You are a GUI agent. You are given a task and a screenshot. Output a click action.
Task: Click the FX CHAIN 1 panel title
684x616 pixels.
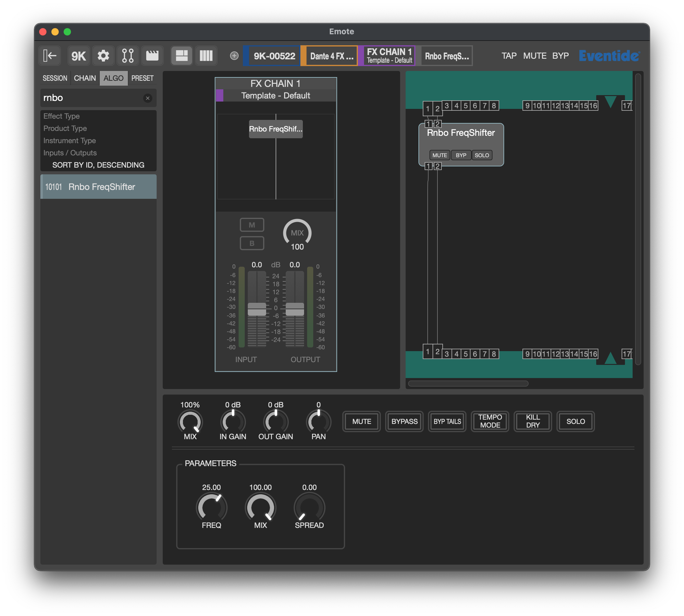pyautogui.click(x=276, y=83)
